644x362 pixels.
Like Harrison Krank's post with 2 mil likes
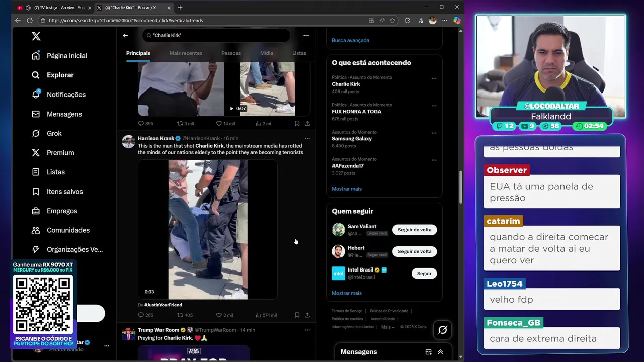click(x=224, y=315)
